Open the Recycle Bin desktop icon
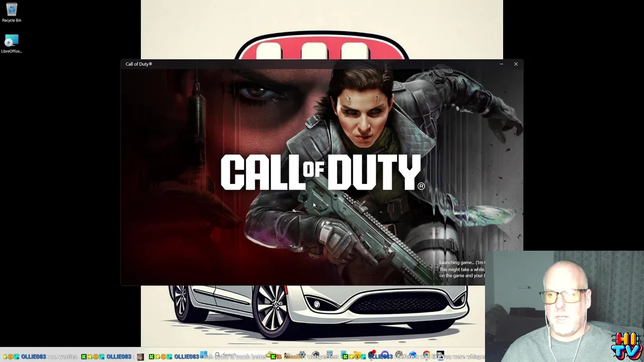 pos(11,13)
